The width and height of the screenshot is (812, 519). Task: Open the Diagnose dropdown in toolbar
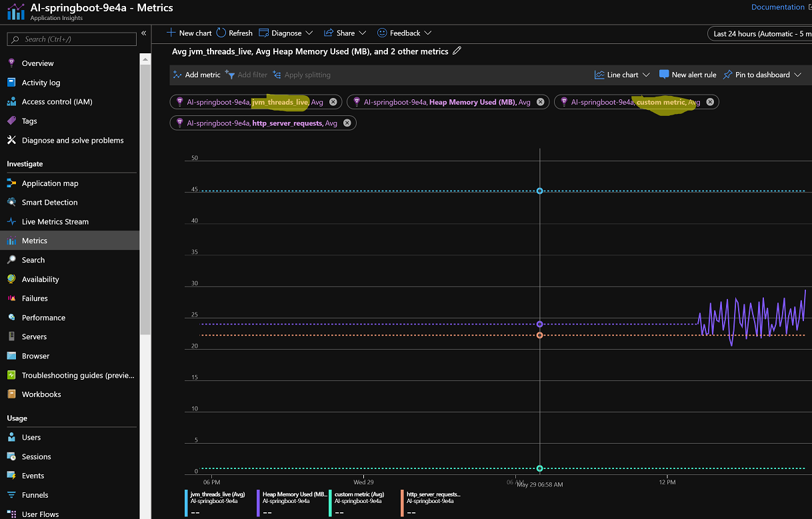coord(285,33)
